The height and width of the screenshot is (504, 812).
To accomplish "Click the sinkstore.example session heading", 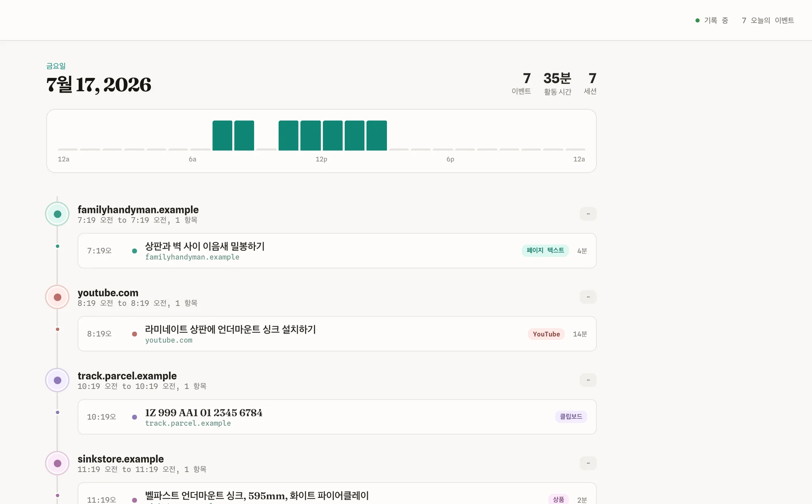I will point(121,459).
